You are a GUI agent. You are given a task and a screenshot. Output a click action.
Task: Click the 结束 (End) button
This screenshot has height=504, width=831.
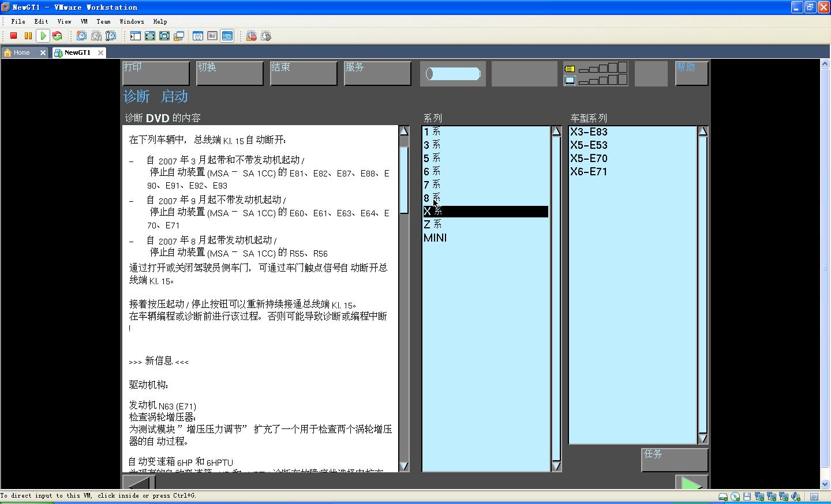point(304,73)
